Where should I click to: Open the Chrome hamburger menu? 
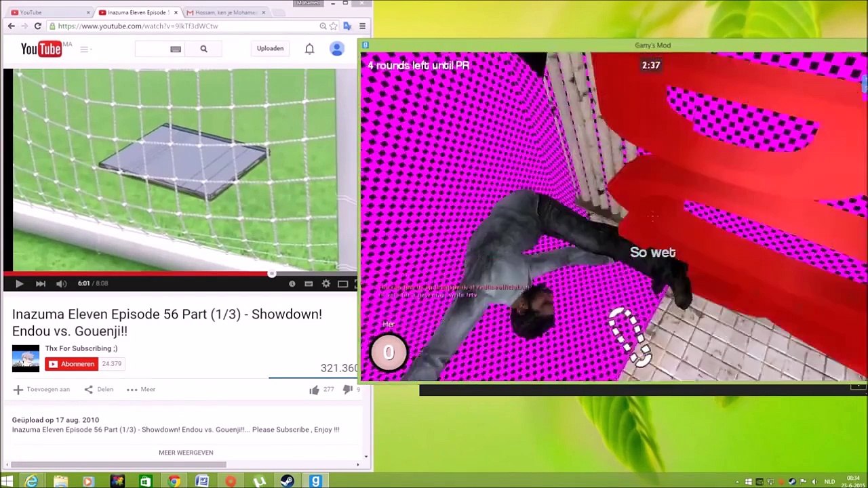pos(362,26)
